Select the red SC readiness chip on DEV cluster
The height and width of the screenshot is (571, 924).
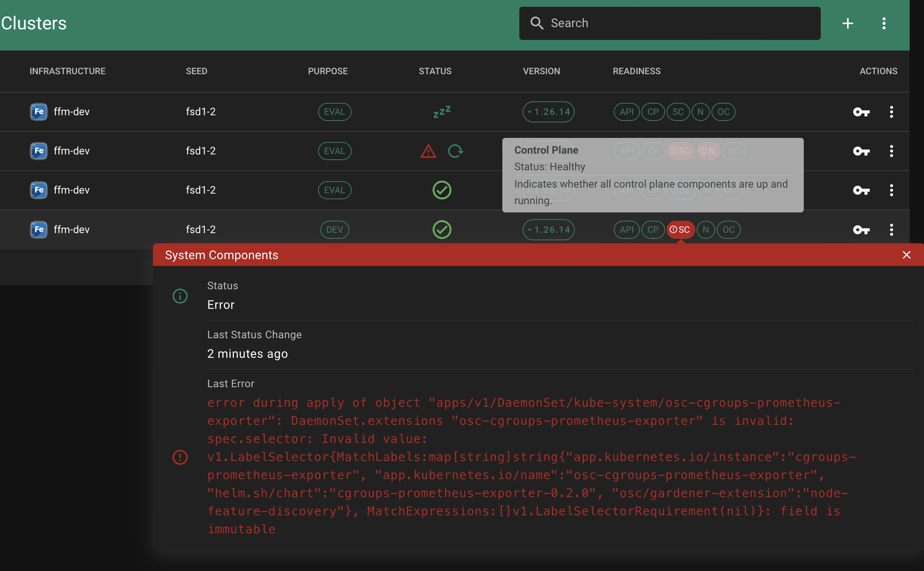[681, 229]
